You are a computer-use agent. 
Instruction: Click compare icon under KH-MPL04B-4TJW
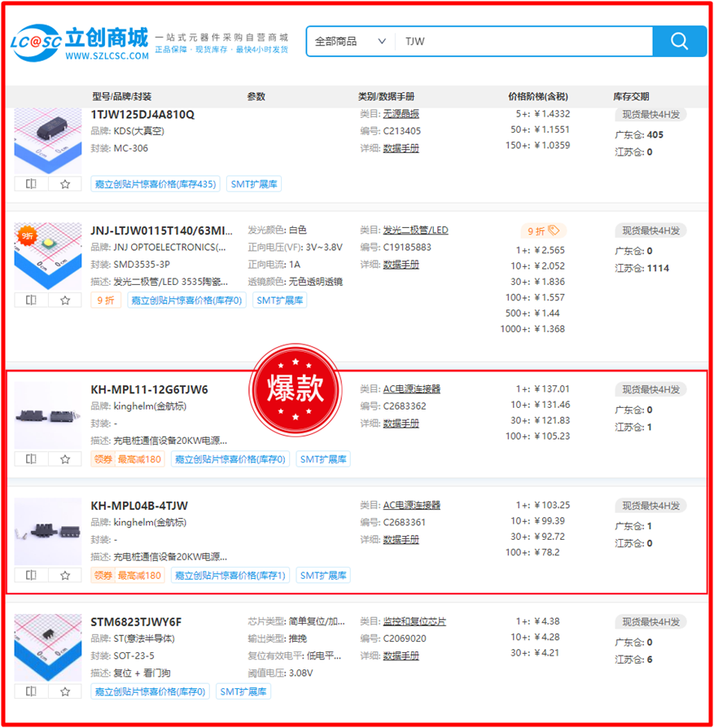pyautogui.click(x=31, y=575)
